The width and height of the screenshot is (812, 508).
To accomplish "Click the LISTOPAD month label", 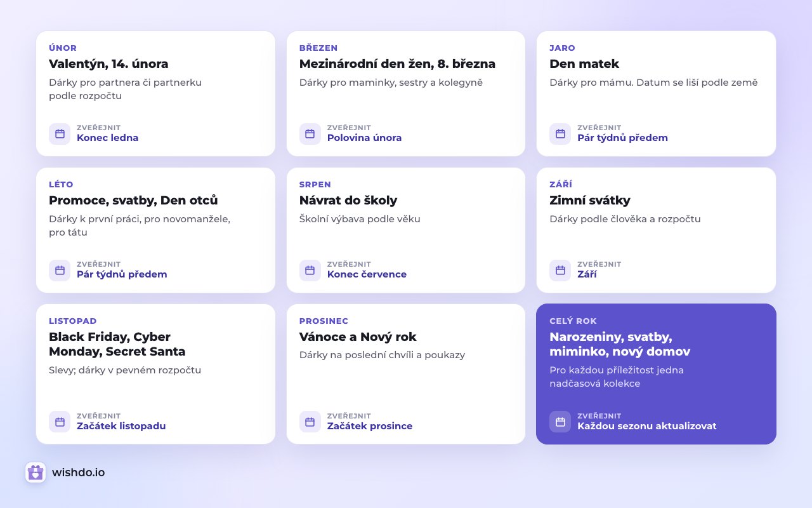I will 73,321.
